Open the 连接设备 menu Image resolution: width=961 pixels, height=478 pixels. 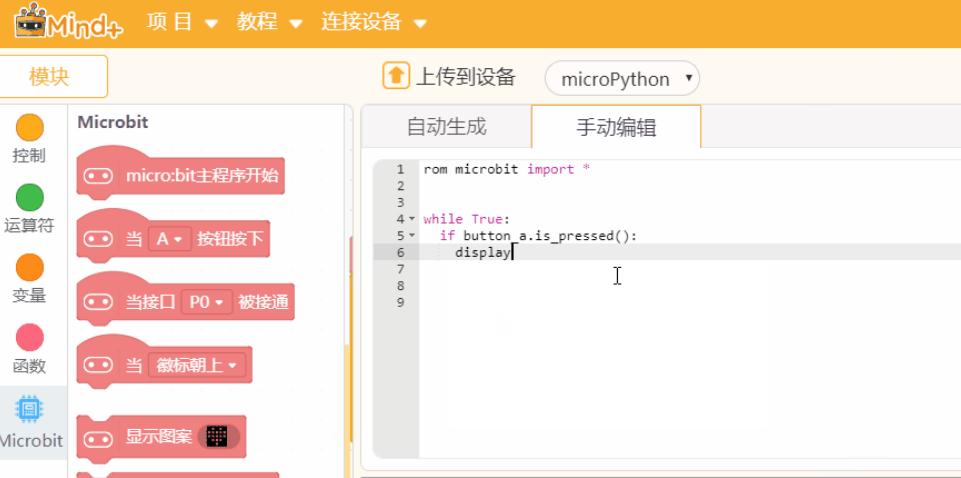[373, 23]
